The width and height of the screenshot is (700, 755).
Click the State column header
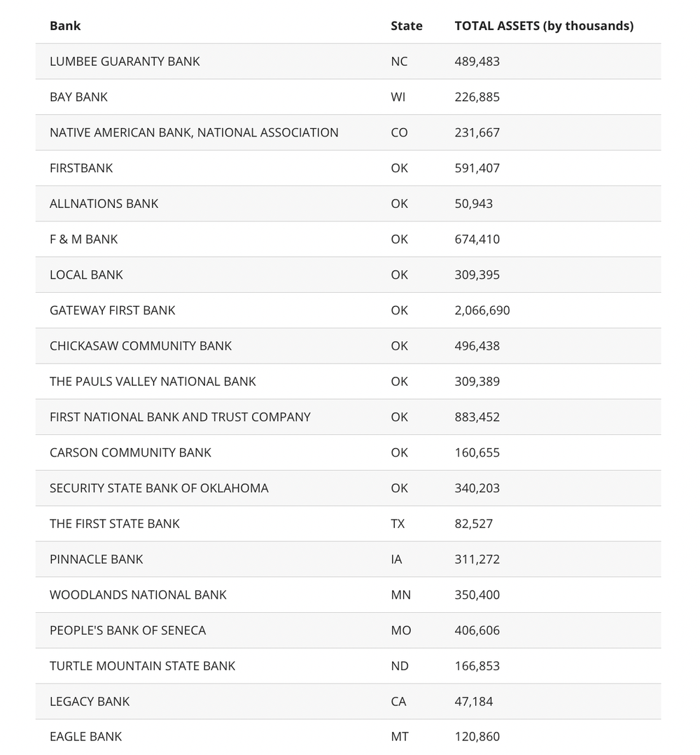point(406,26)
